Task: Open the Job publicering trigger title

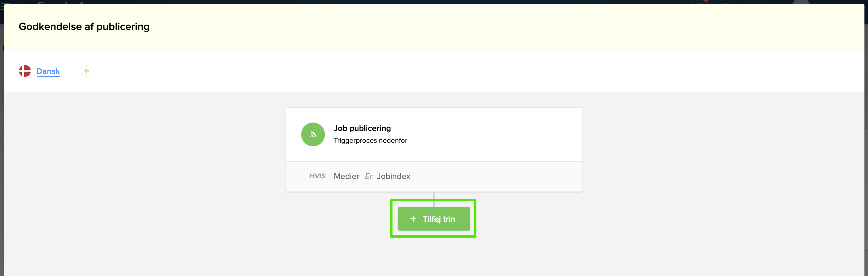Action: point(362,128)
